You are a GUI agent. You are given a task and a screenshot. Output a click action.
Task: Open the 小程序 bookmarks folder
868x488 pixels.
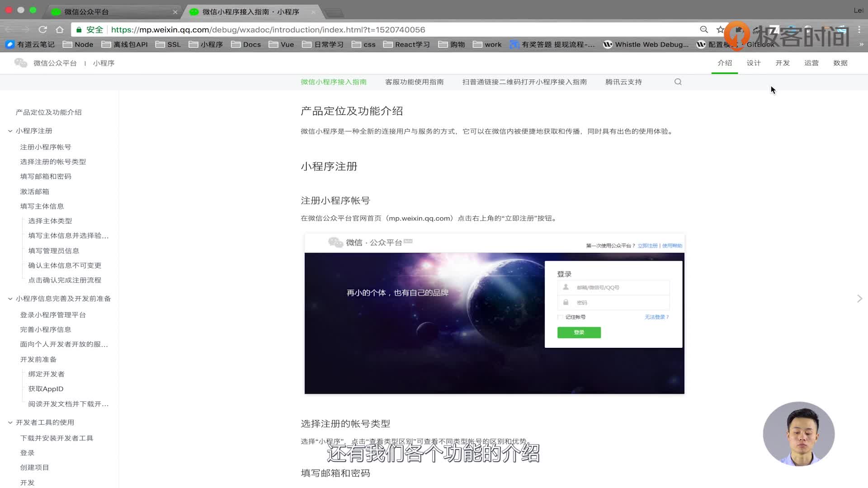206,44
